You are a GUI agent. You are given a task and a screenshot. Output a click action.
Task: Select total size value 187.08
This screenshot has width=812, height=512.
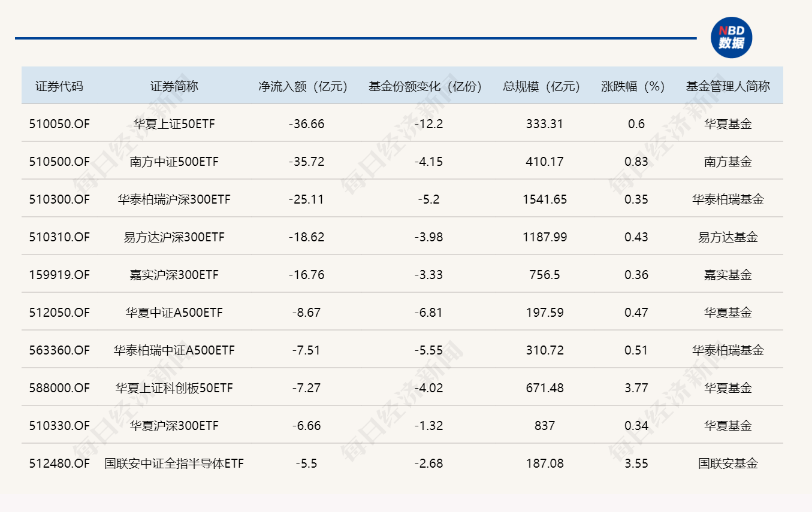[545, 463]
